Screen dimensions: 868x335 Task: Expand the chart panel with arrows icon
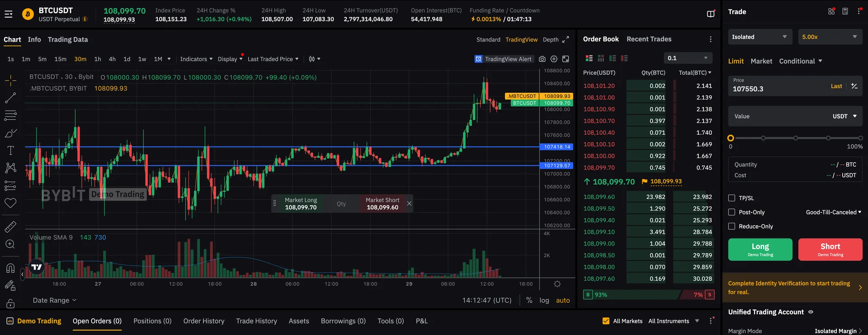[x=566, y=40]
